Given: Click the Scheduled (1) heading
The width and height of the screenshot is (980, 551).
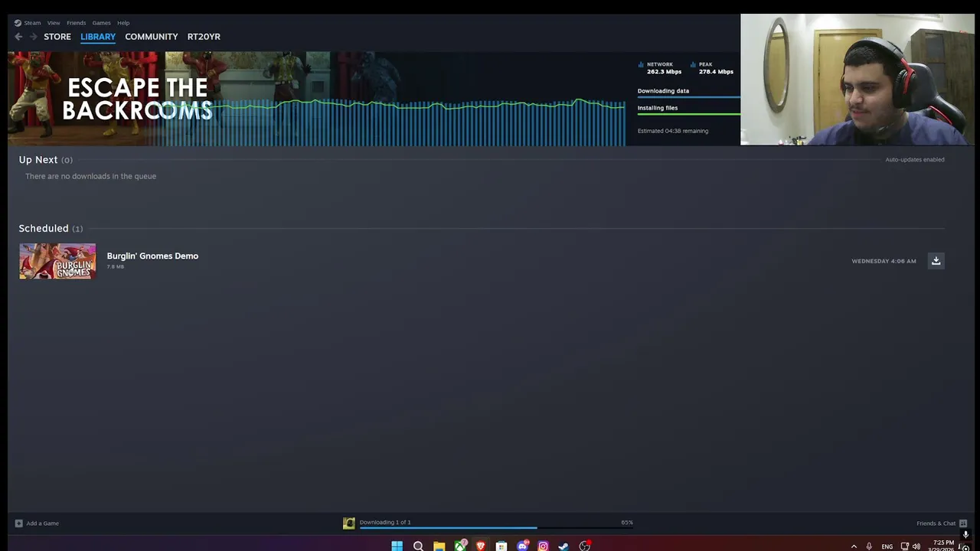Looking at the screenshot, I should point(51,229).
